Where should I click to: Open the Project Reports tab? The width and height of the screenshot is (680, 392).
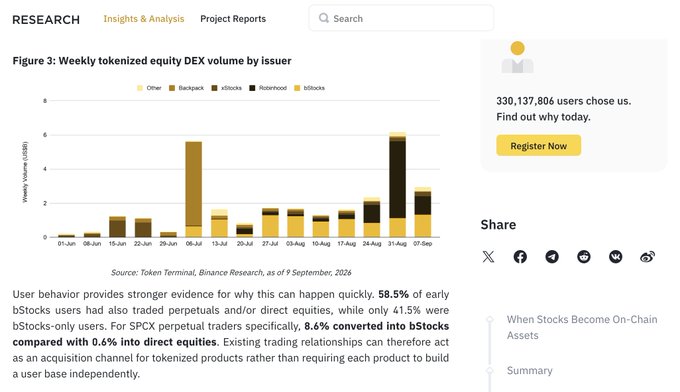[x=233, y=19]
